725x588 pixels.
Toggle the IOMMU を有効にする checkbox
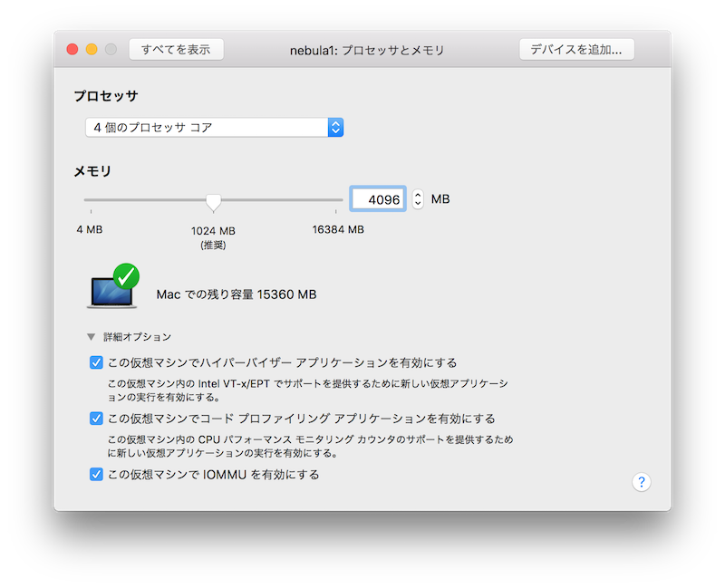coord(96,474)
